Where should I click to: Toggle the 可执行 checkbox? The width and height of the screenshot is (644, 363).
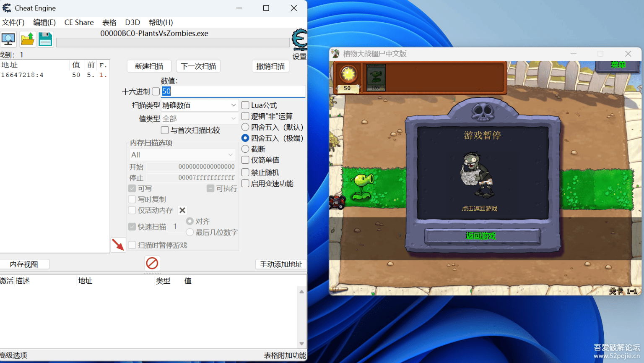click(x=210, y=188)
